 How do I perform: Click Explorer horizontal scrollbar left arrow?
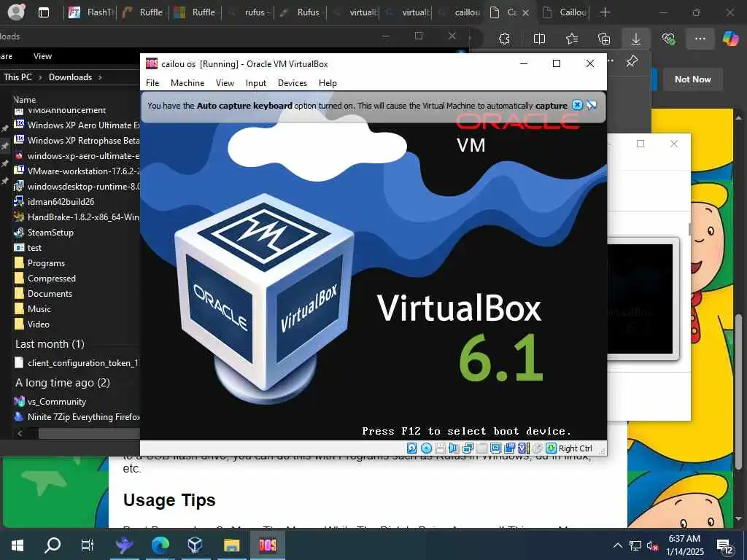(20, 433)
